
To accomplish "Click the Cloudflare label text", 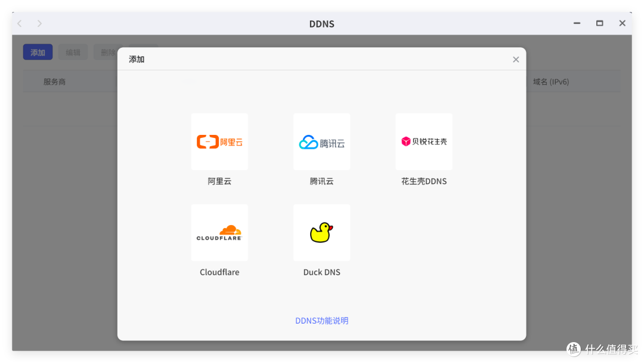I will click(219, 272).
